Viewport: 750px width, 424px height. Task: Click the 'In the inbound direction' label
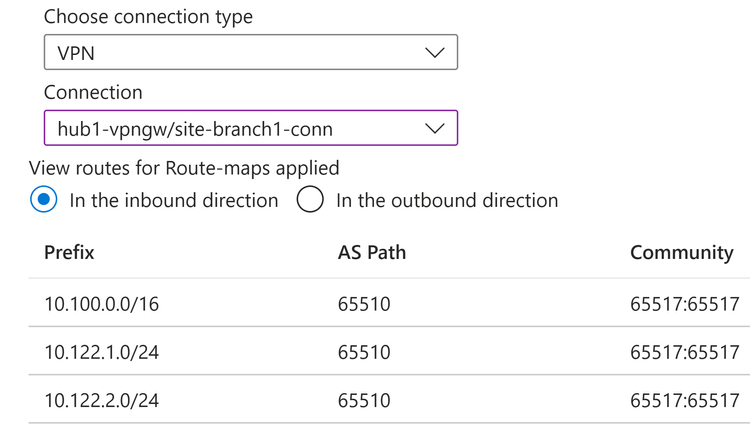pos(174,200)
